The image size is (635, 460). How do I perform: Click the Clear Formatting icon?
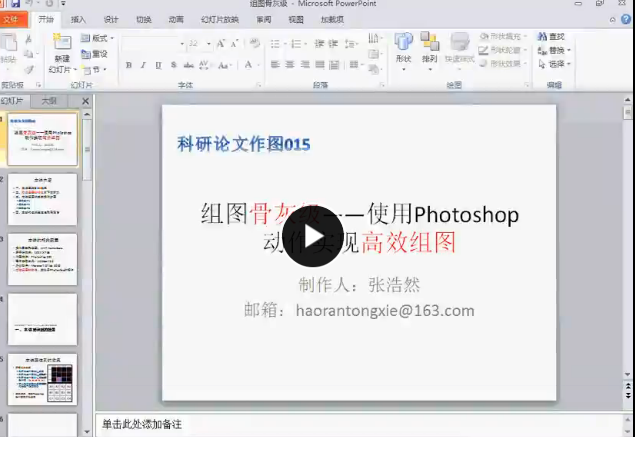(254, 43)
